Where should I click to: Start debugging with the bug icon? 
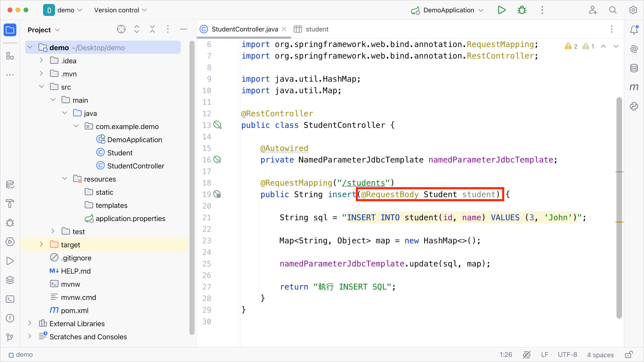pyautogui.click(x=522, y=10)
